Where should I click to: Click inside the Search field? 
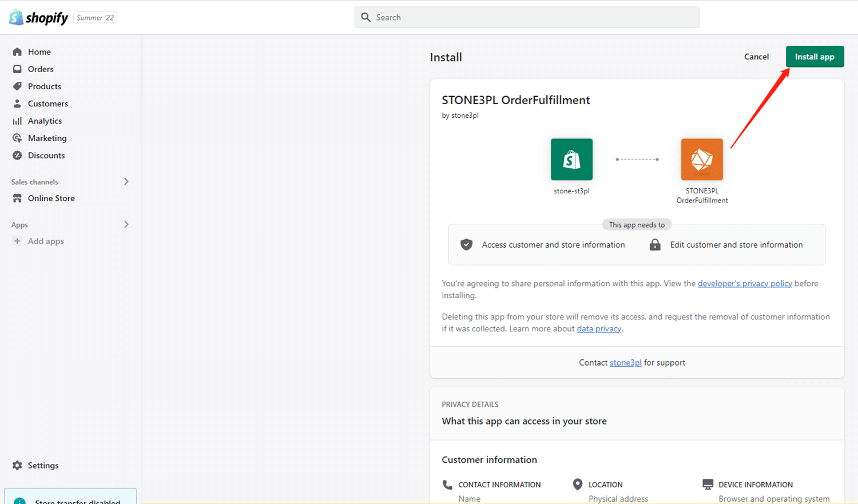[x=526, y=17]
